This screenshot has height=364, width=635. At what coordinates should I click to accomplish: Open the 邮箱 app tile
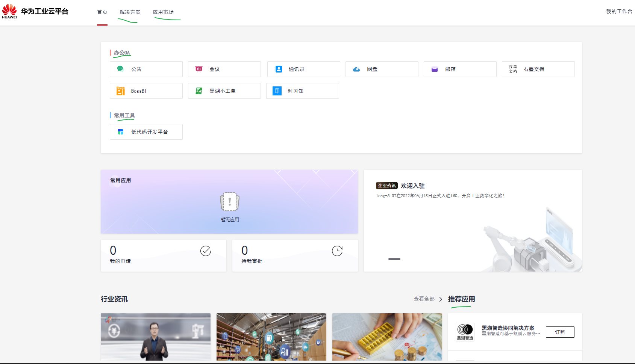(x=460, y=69)
